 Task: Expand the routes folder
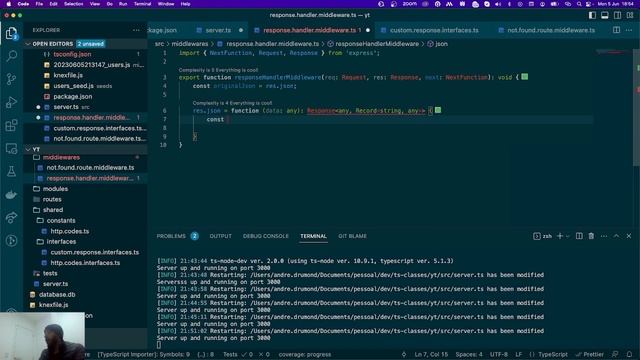coord(52,200)
